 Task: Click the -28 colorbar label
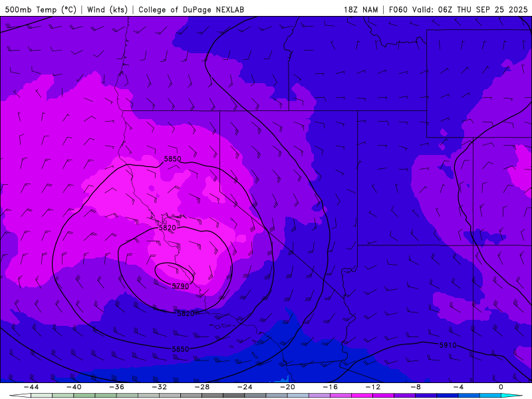tap(202, 387)
